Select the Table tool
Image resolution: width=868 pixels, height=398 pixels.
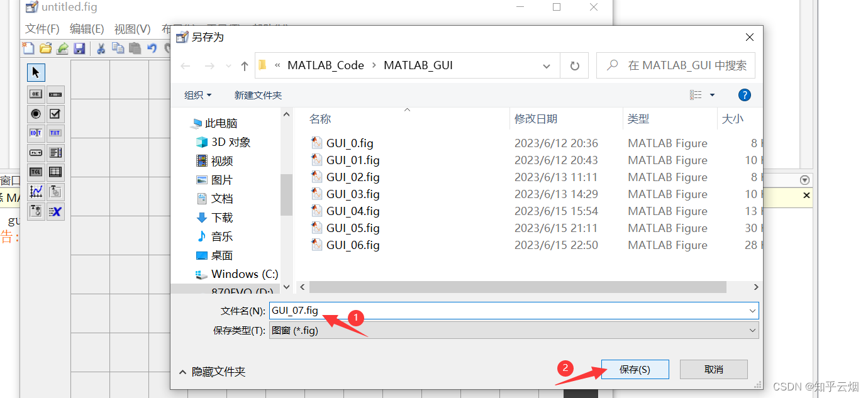[55, 172]
